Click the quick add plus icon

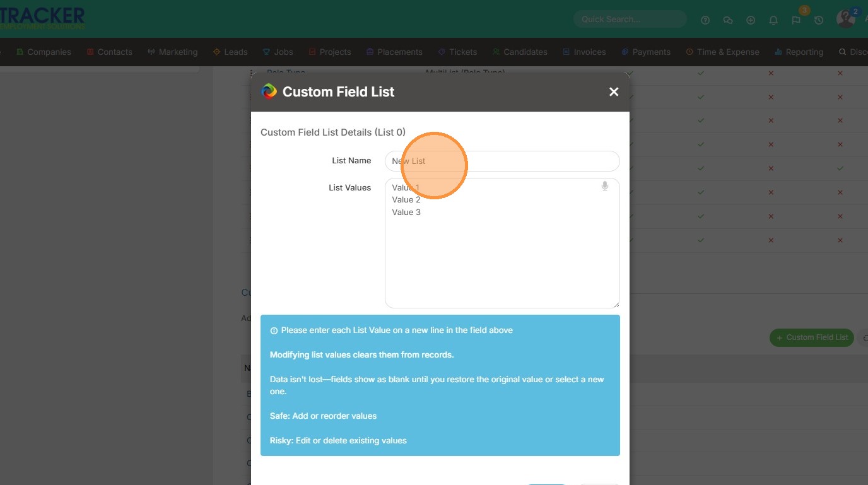click(751, 20)
